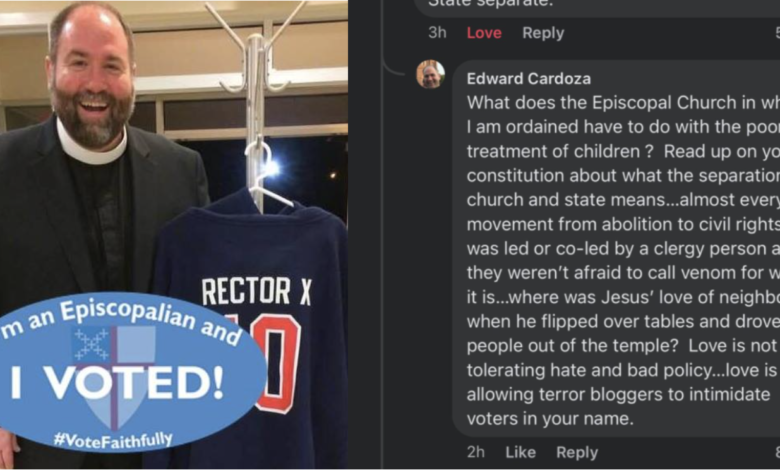Click the 2h timestamp under Edward's comment

coord(476,452)
